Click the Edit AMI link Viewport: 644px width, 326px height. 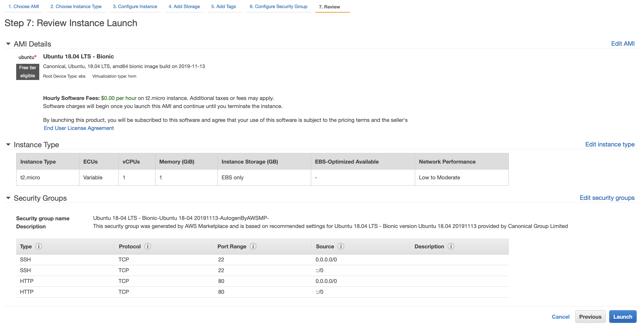622,44
